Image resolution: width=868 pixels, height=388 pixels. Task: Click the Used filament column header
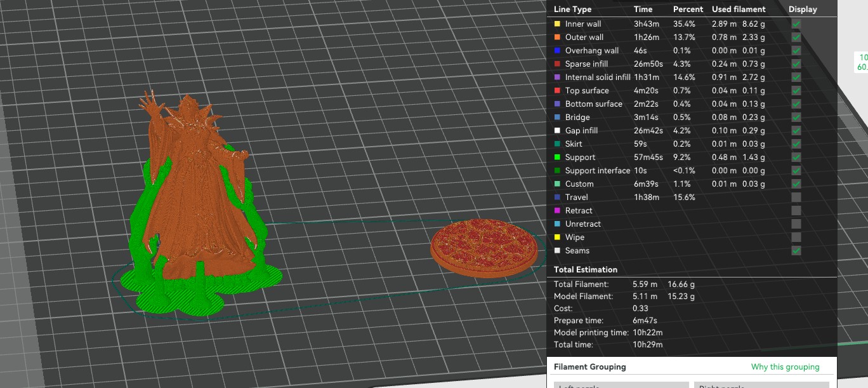(739, 9)
